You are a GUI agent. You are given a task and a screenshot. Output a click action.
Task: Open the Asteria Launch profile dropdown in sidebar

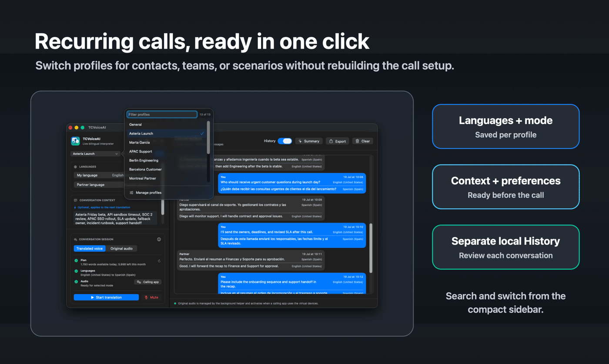click(x=95, y=154)
